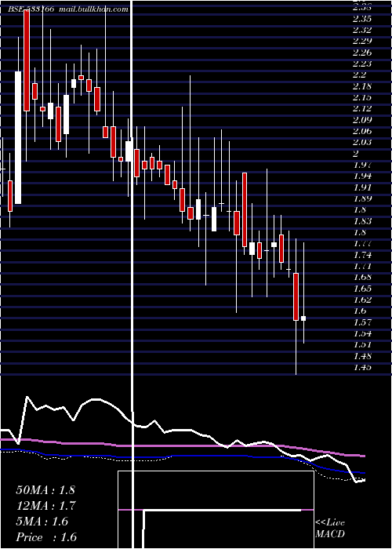This screenshot has height=549, width=392.
Task: Click the 1.97 price axis label
Action: 362,165
